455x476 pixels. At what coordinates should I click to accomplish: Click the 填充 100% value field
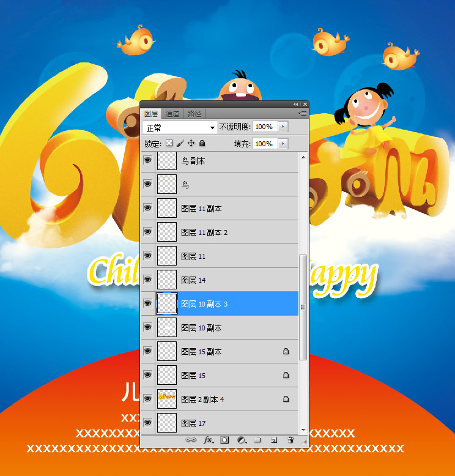click(x=265, y=144)
